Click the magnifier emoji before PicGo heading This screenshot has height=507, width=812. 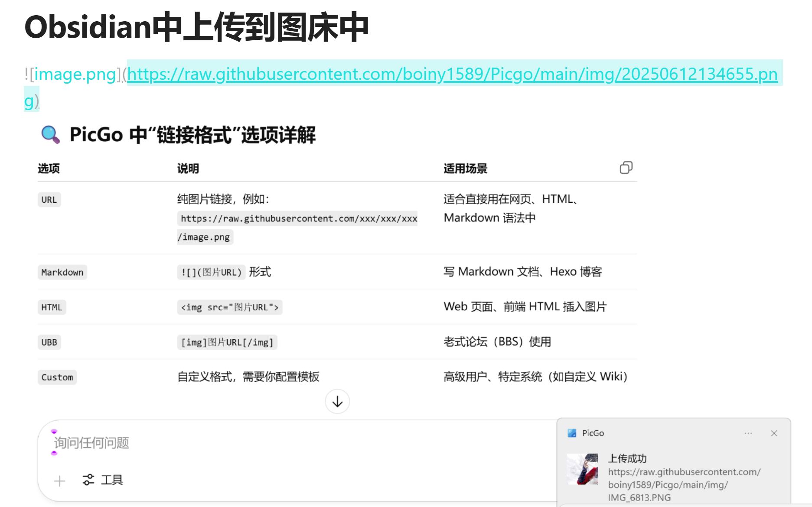50,134
